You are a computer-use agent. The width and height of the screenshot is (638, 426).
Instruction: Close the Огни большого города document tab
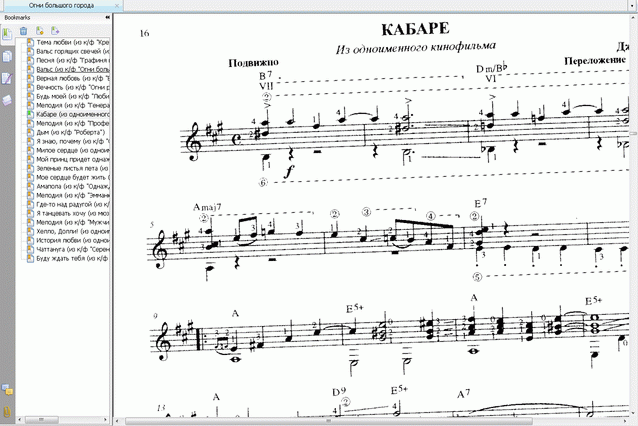117,6
